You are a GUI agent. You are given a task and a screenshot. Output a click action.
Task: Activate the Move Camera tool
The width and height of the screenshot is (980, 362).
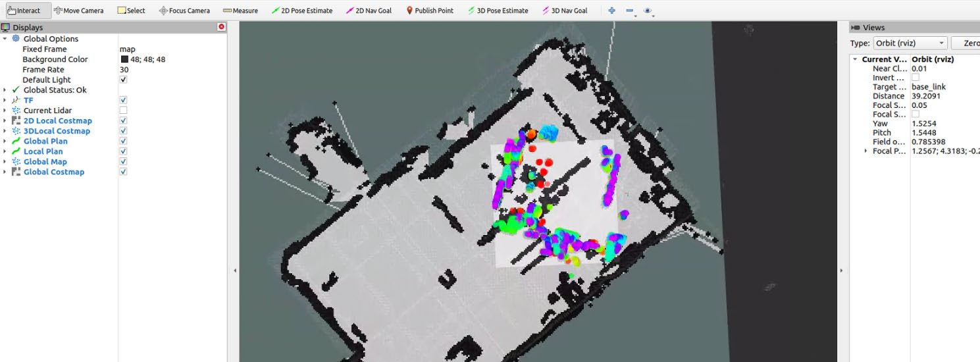[x=78, y=11]
